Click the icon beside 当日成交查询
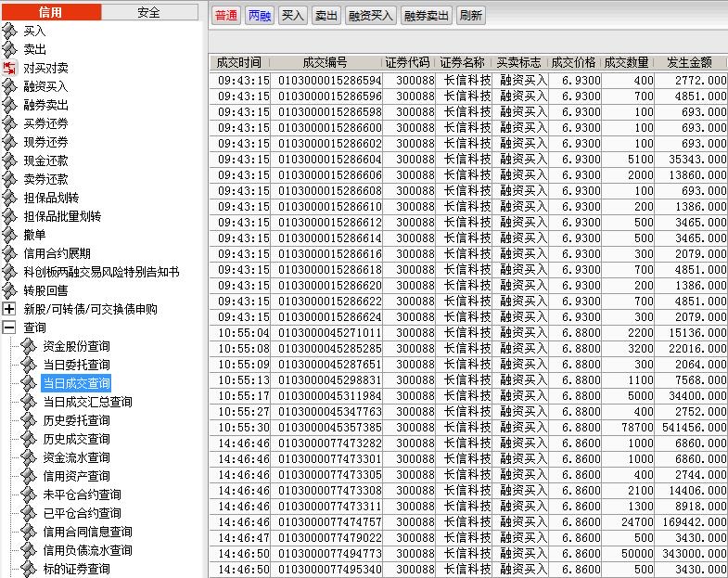This screenshot has width=728, height=578. (29, 383)
